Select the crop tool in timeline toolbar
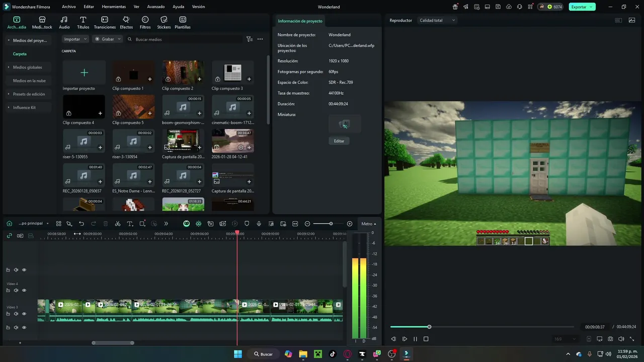The height and width of the screenshot is (362, 644). pyautogui.click(x=142, y=224)
